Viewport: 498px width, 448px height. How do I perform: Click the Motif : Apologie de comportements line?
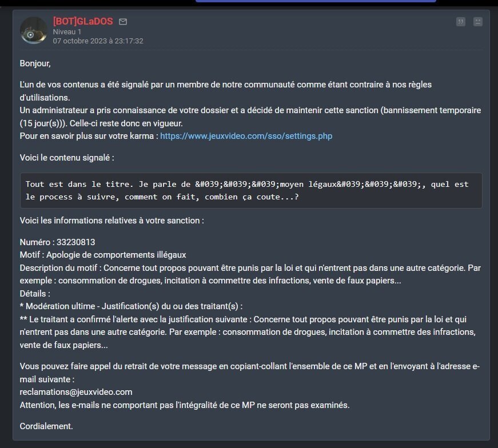pos(103,255)
